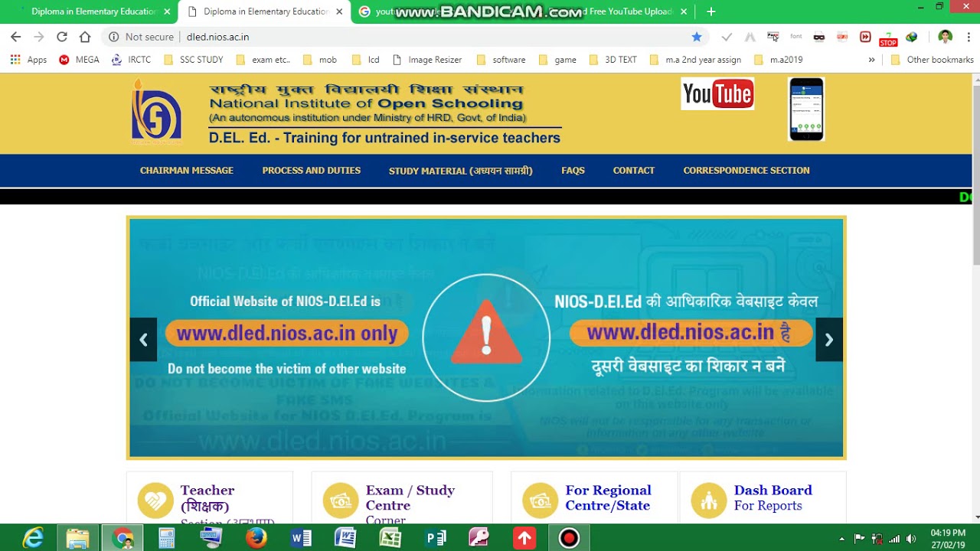The height and width of the screenshot is (551, 980).
Task: Click Dash Board For Reports link
Action: (773, 497)
